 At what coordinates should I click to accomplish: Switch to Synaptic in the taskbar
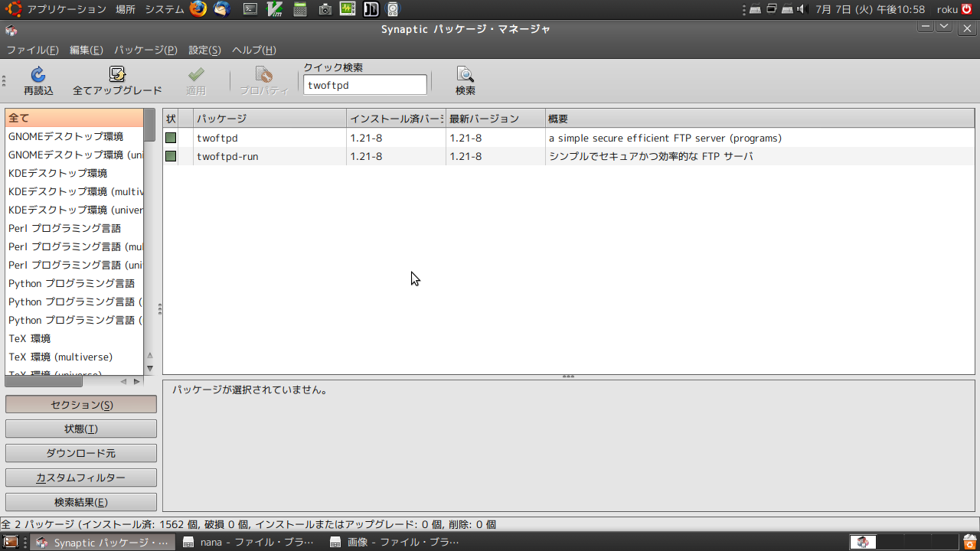click(x=104, y=542)
